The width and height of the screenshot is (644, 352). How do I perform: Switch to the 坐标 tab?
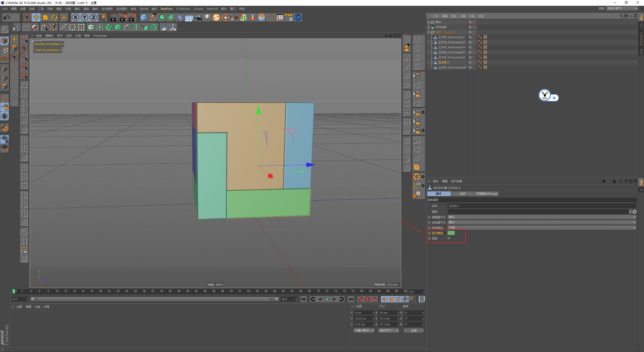(x=462, y=194)
